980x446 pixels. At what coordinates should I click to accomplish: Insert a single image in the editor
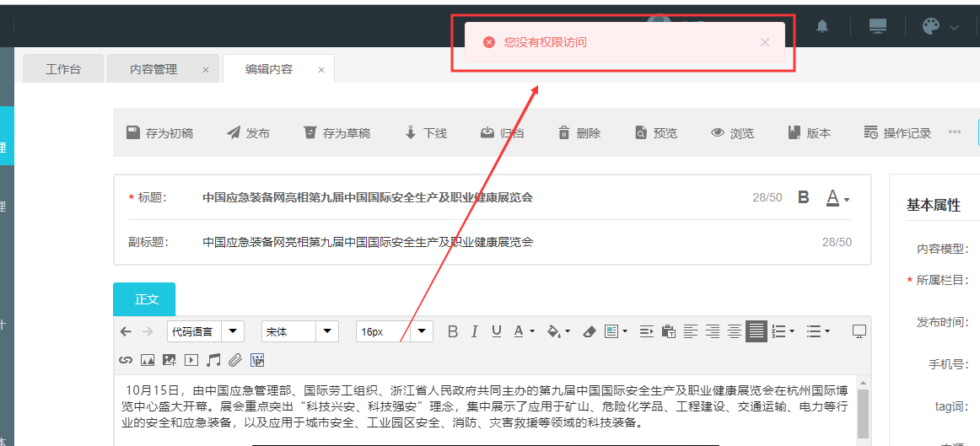point(148,360)
